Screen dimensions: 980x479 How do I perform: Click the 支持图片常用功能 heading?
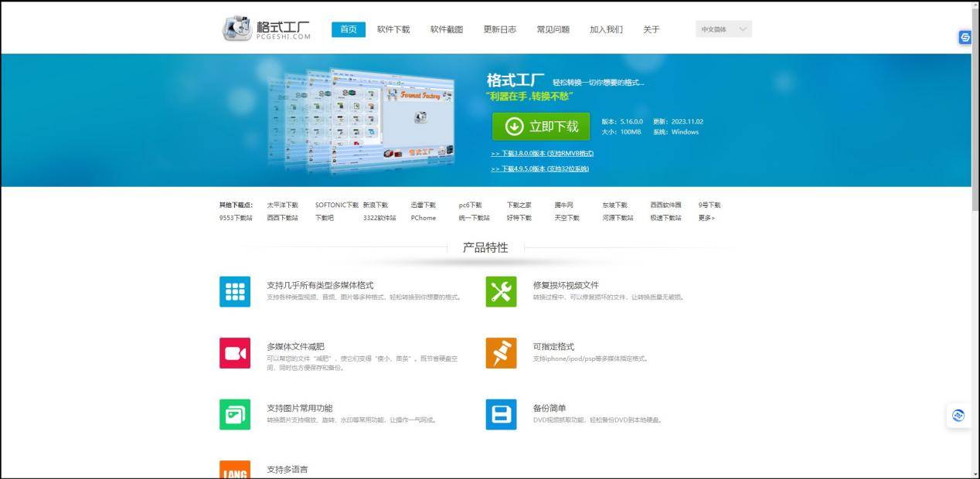coord(300,408)
